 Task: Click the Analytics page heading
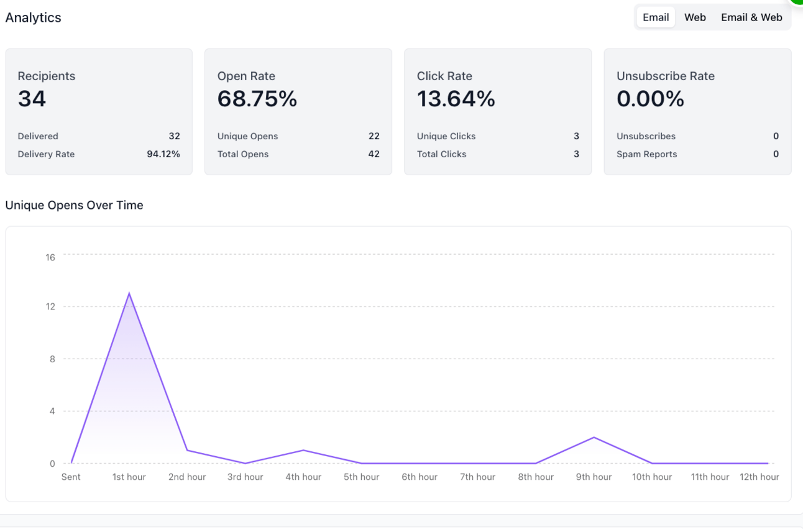tap(34, 17)
